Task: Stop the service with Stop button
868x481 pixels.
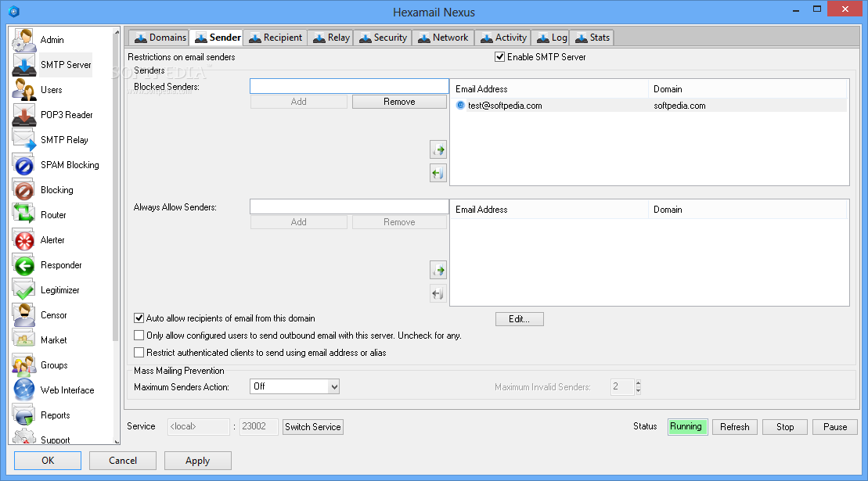Action: coord(784,427)
